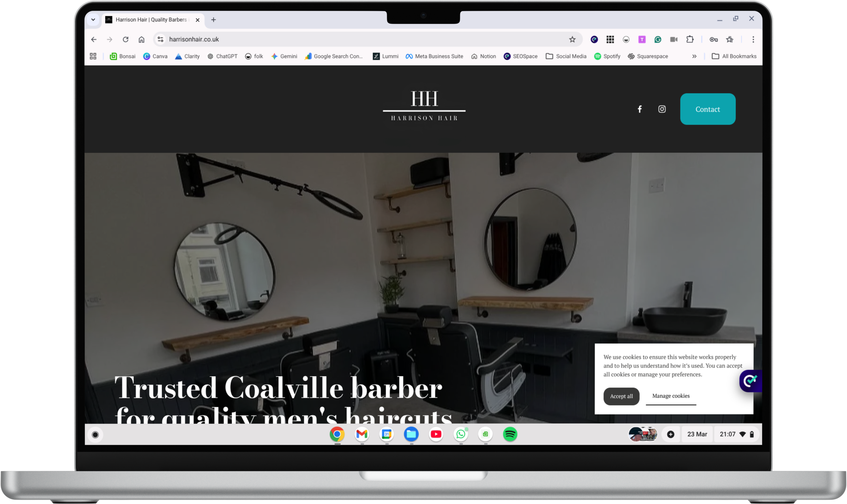Show hidden bookmarks with double chevron
Viewport: 847px width, 504px height.
click(x=694, y=56)
